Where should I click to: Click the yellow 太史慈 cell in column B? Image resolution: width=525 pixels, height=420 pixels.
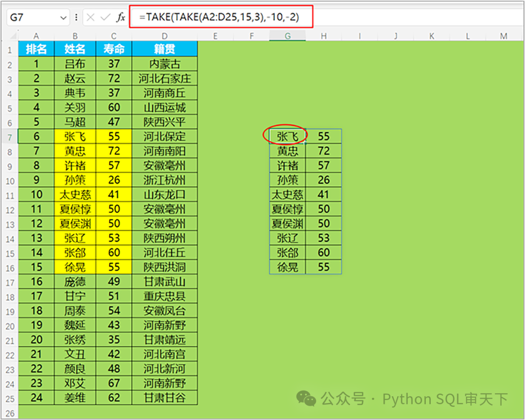75,195
